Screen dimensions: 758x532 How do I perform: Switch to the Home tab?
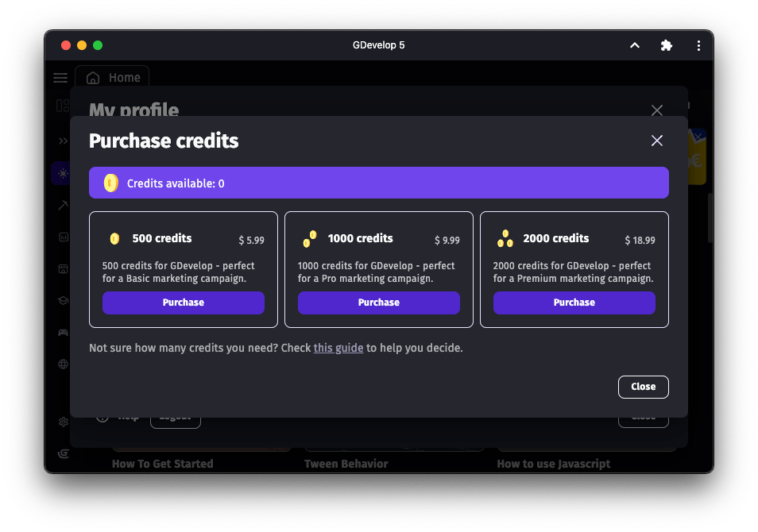(112, 77)
